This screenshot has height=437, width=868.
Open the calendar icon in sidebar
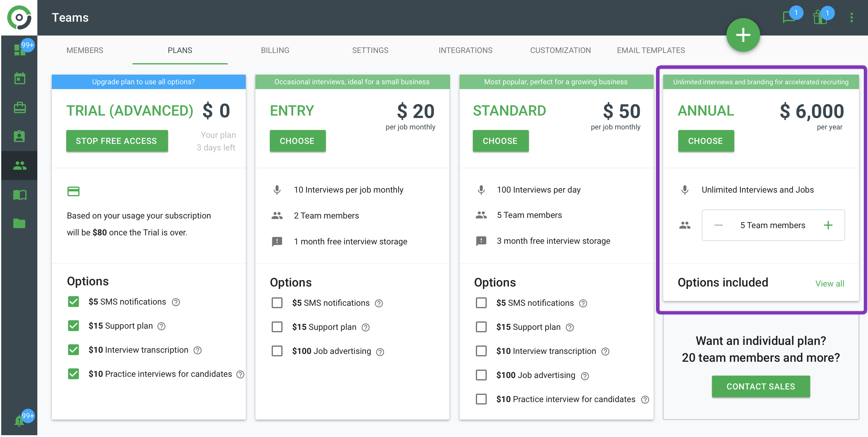(x=19, y=79)
